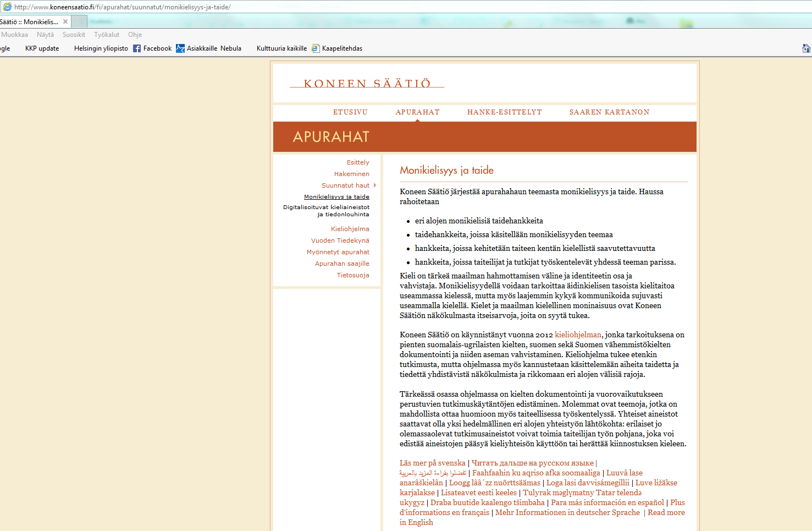
Task: Open Digitalisoituvat kieliaineistot ja tiedonlouhinta link
Action: coord(327,211)
